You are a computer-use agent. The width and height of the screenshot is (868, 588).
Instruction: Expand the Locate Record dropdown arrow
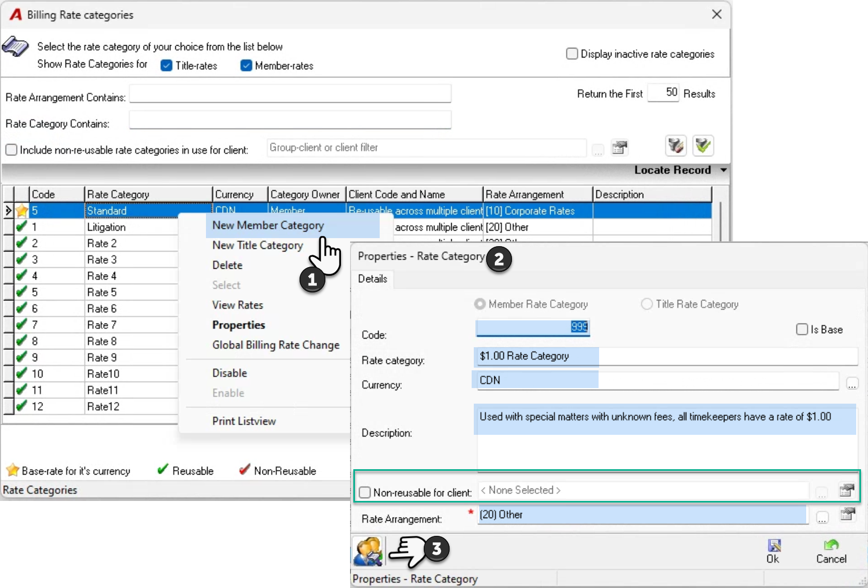click(x=723, y=170)
